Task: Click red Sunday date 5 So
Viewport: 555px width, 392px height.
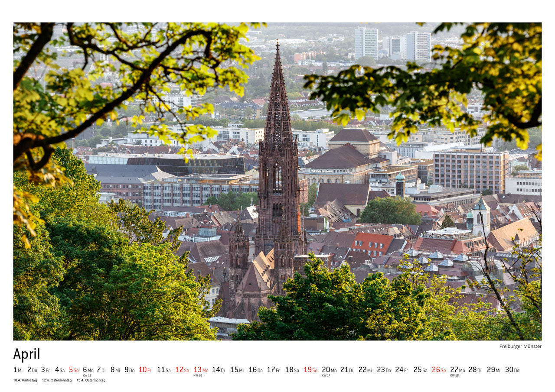Action: tap(74, 370)
